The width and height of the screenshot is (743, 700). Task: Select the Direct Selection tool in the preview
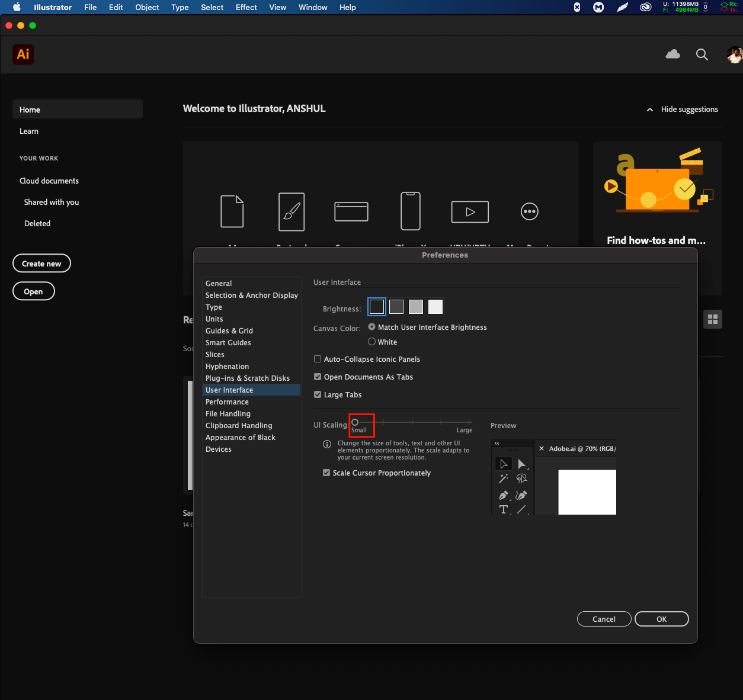click(x=522, y=464)
